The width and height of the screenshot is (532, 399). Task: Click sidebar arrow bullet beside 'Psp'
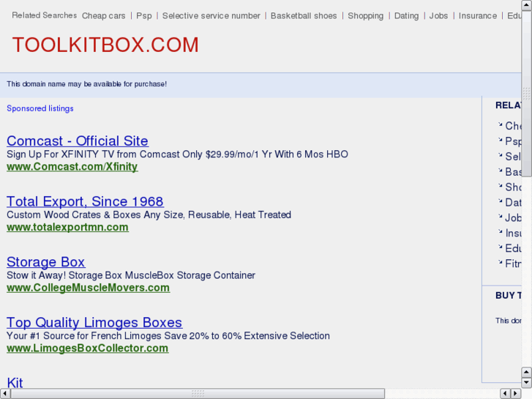pos(500,140)
